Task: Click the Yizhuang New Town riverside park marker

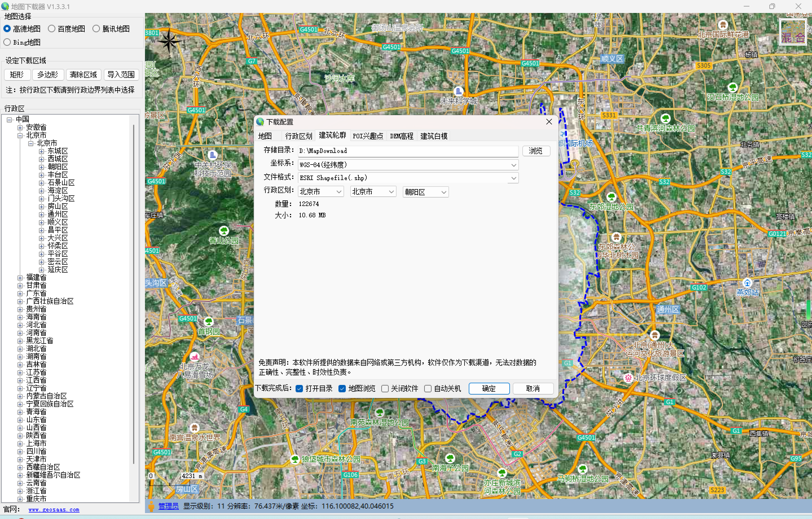Action: tap(502, 473)
